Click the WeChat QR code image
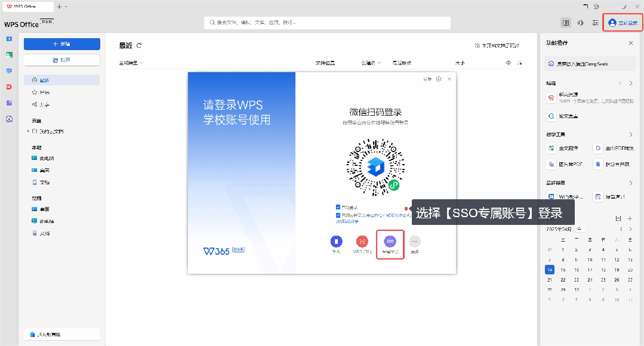Viewport: 644px width, 346px height. pos(375,168)
